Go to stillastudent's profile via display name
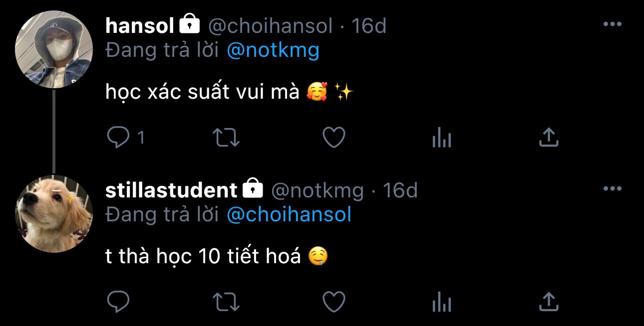 [x=171, y=190]
